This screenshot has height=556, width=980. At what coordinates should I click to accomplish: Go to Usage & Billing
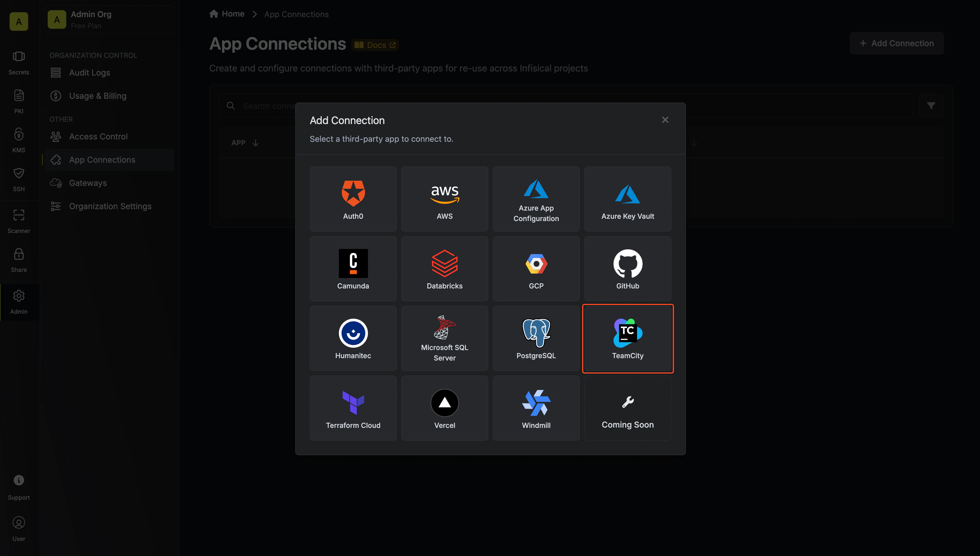(109, 96)
